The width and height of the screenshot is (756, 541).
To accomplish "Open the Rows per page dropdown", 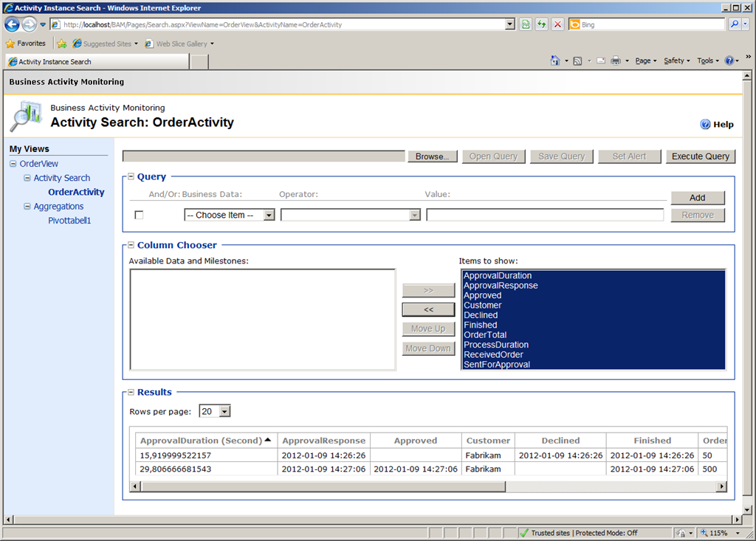I will [x=215, y=411].
